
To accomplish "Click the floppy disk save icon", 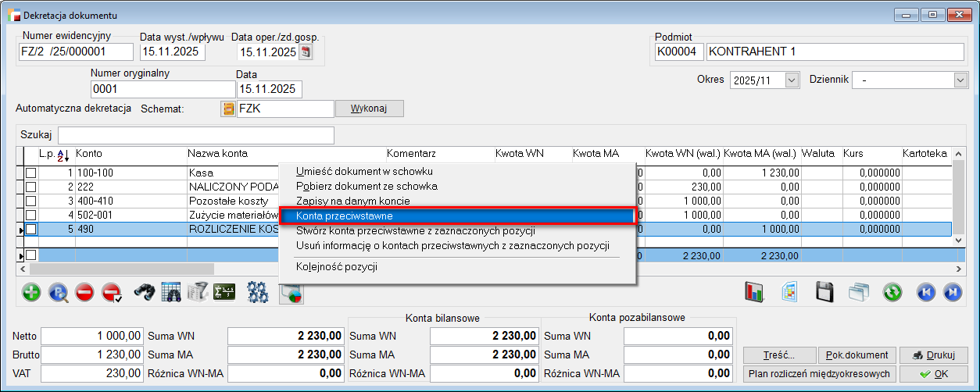I will click(824, 293).
